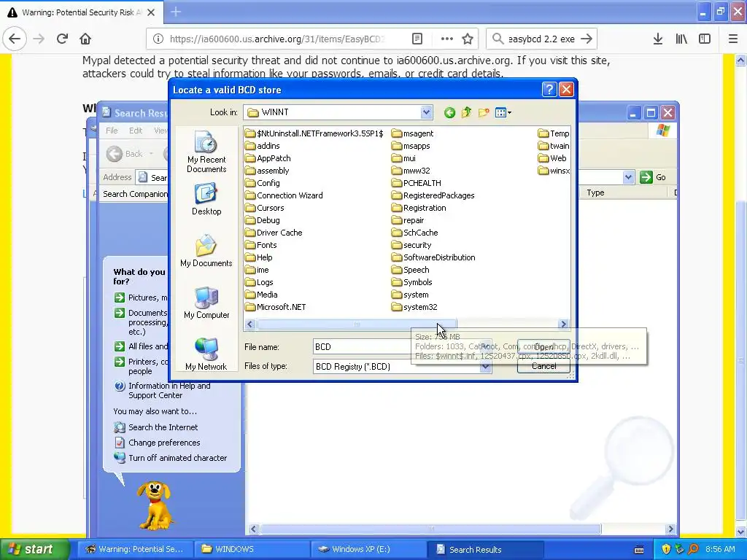
Task: Switch to Windows XP (E:) taskbar button
Action: click(368, 549)
